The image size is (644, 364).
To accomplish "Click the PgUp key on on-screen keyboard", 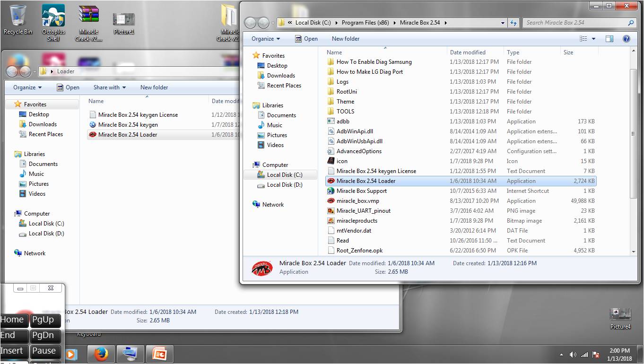I will [x=46, y=320].
